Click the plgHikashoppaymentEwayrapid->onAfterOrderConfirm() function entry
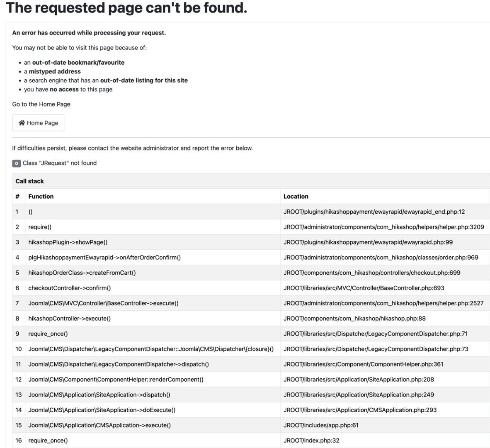The height and width of the screenshot is (448, 490). 104,258
